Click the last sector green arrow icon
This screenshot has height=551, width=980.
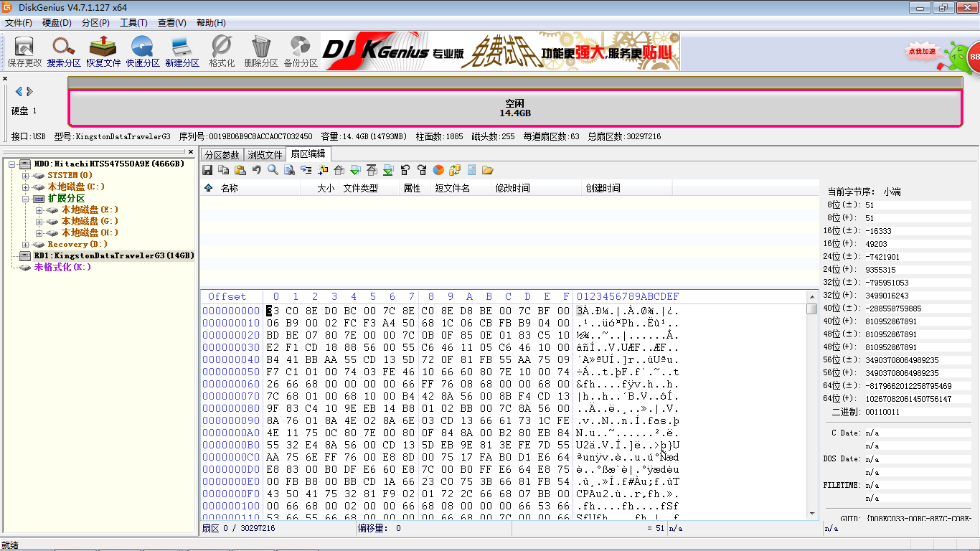pos(388,170)
